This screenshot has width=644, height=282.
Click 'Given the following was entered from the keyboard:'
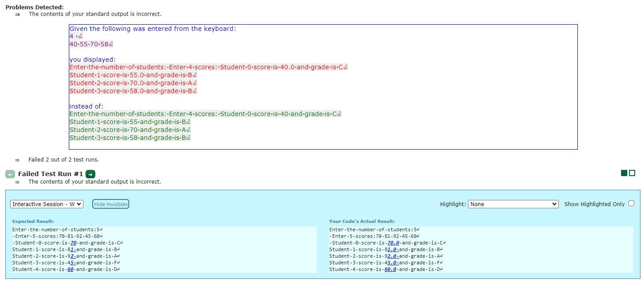click(153, 29)
